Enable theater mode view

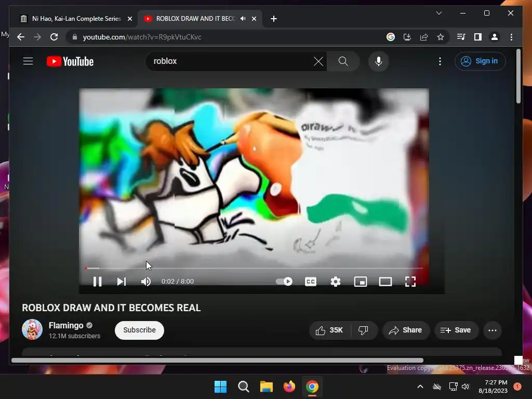[385, 282]
